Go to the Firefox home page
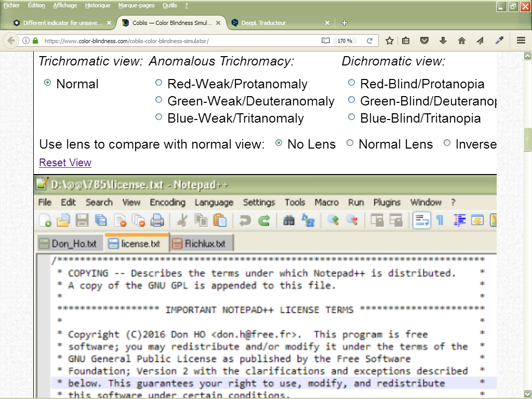The height and width of the screenshot is (399, 532). (x=462, y=41)
